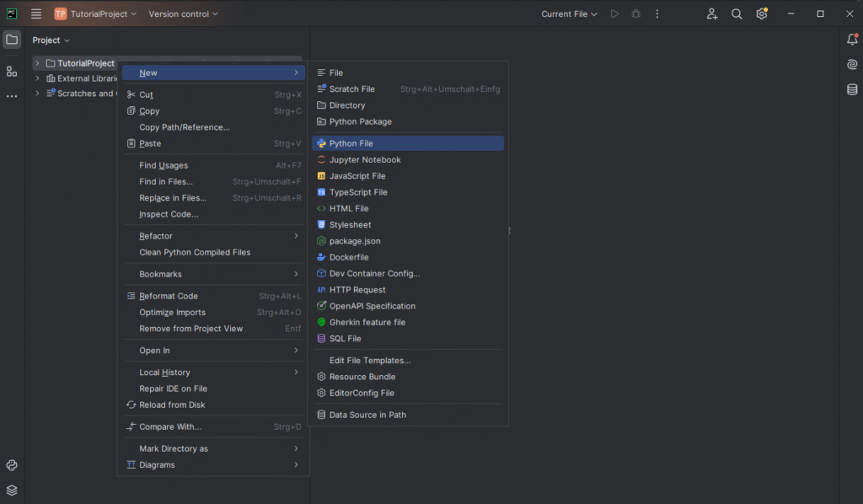The width and height of the screenshot is (863, 504).
Task: Show more tool windows ellipsis
Action: coord(12,96)
